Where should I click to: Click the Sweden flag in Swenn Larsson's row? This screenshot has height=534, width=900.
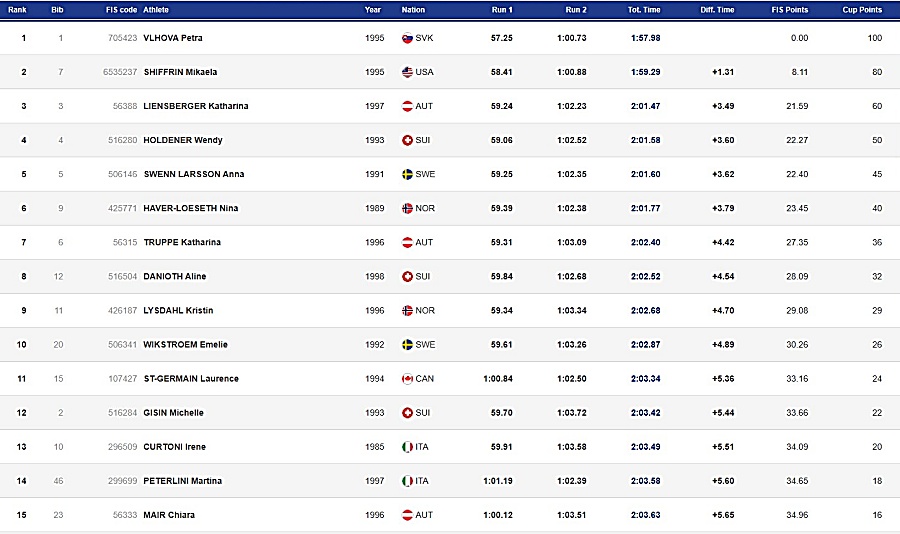[x=407, y=175]
